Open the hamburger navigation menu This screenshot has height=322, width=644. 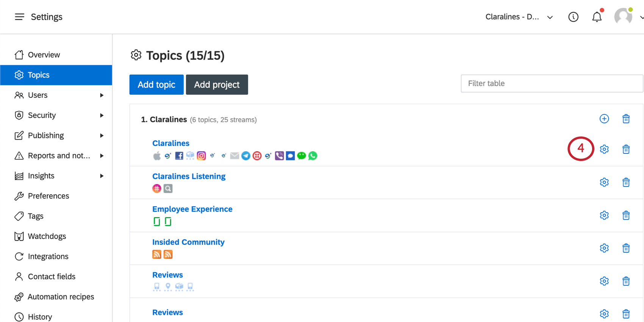[19, 17]
